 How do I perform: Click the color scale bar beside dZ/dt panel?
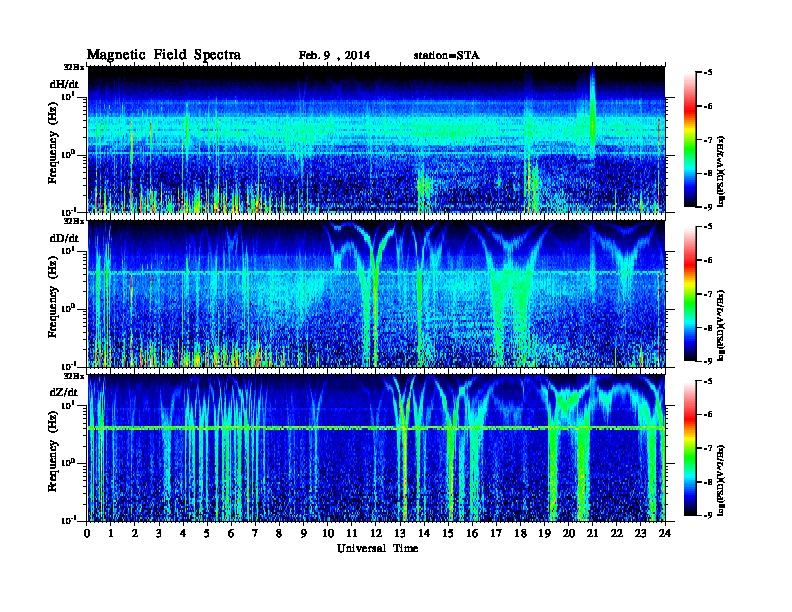pos(690,448)
